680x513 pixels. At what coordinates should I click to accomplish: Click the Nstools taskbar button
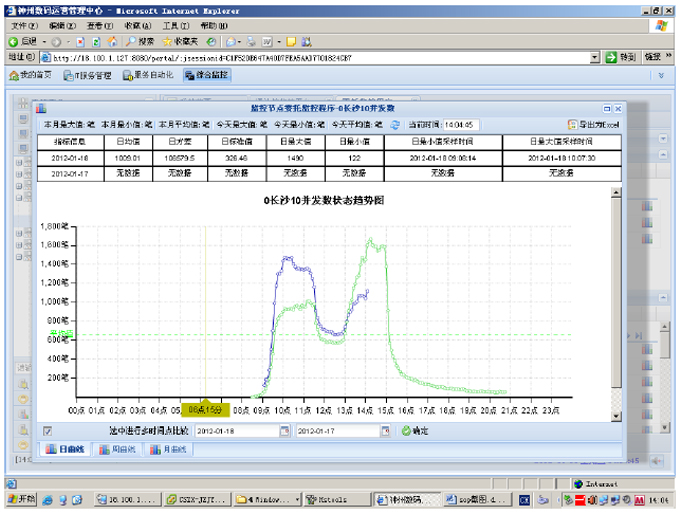(x=337, y=500)
